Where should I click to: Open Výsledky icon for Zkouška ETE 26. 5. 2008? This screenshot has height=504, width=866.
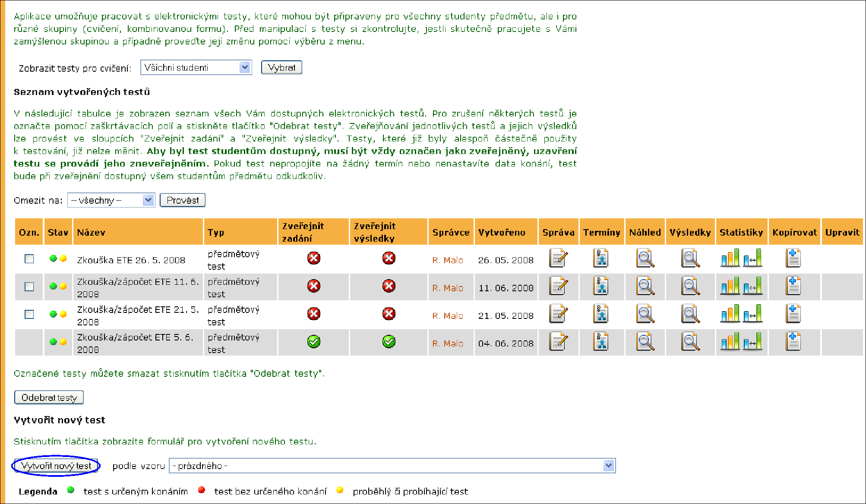pos(690,258)
